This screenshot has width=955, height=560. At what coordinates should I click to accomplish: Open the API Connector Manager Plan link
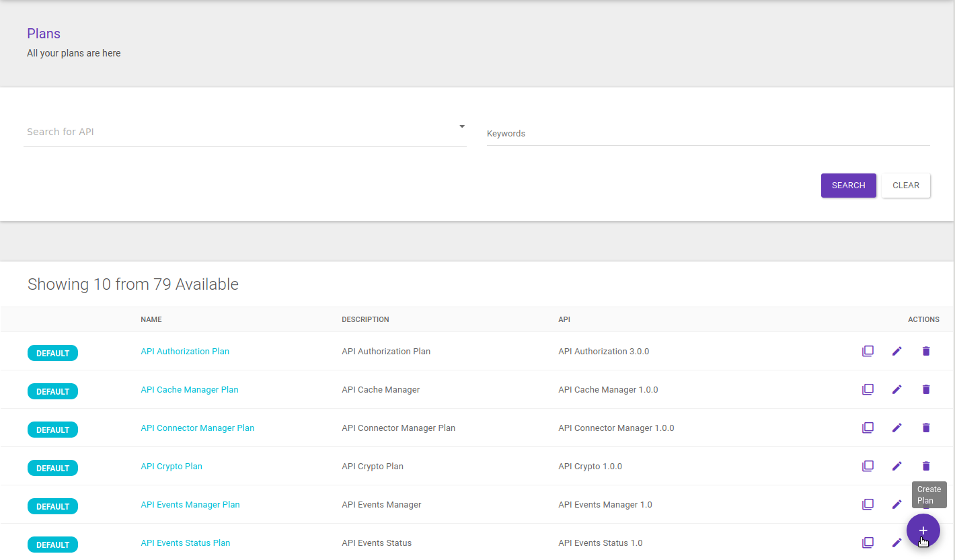[197, 428]
